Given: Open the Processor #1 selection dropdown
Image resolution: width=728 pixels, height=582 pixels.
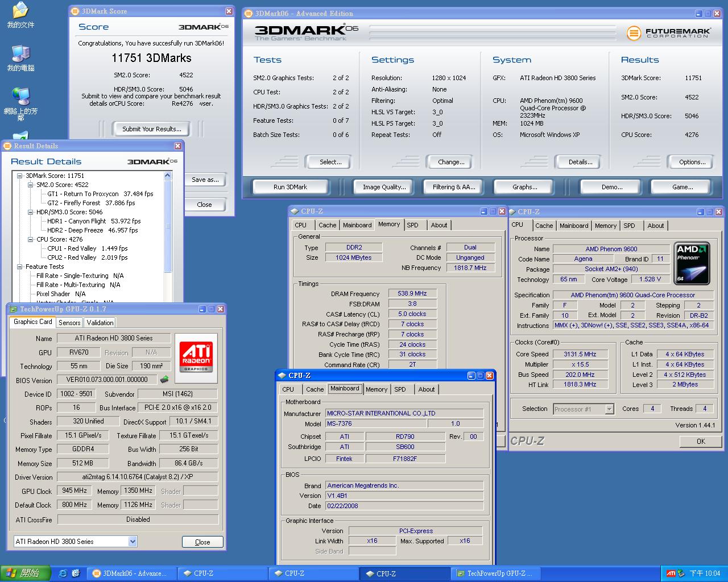Looking at the screenshot, I should (x=609, y=409).
